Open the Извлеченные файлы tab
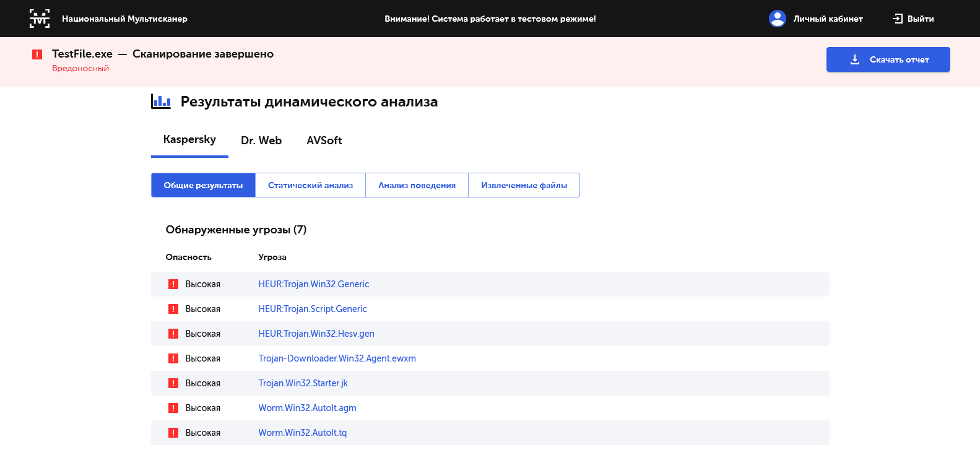 [524, 185]
